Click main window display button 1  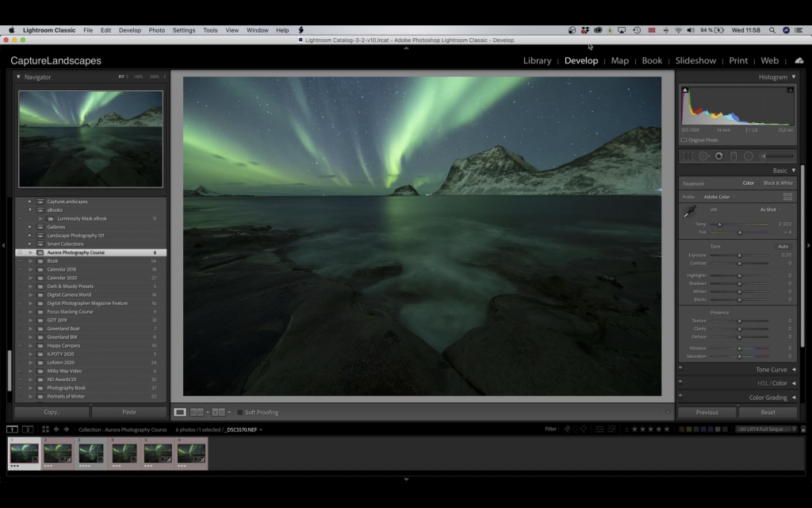pos(12,429)
